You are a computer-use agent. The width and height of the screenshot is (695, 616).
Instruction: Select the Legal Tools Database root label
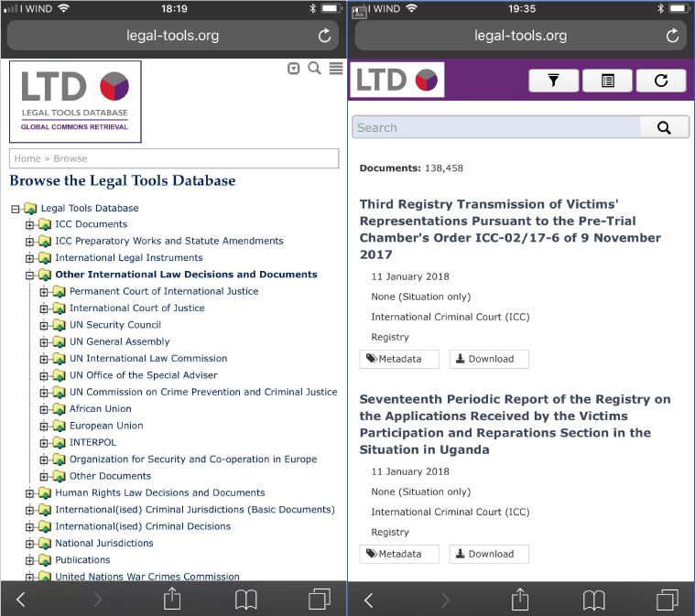point(90,208)
